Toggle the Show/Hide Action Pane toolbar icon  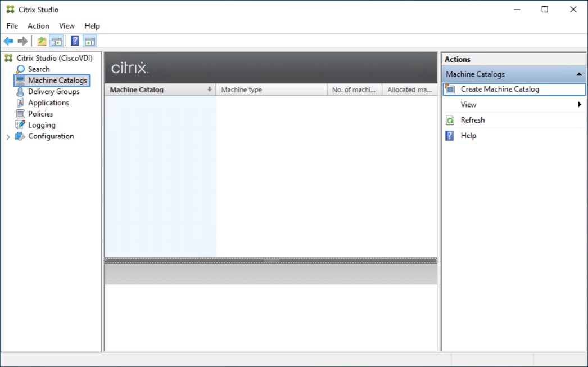pyautogui.click(x=90, y=41)
